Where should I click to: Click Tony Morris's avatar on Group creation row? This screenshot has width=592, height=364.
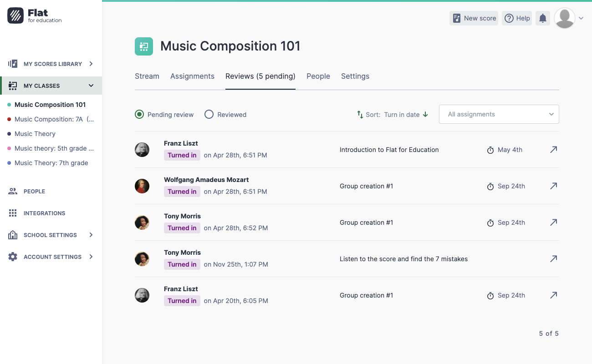click(x=142, y=222)
